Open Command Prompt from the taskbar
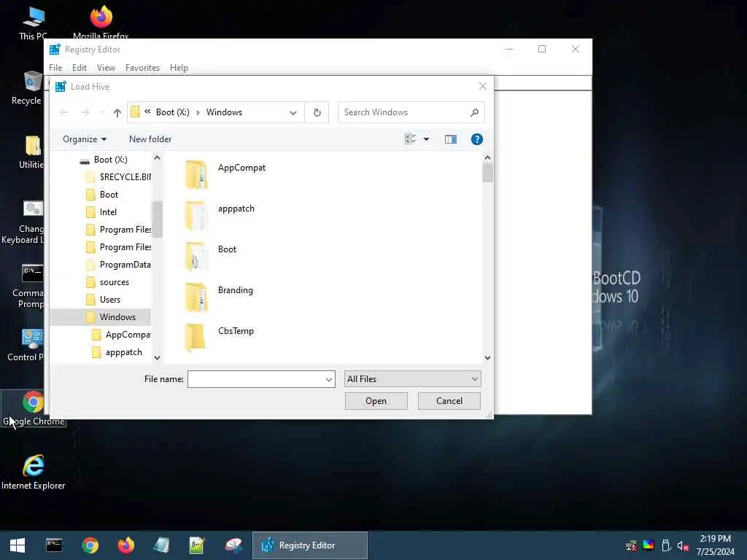 coord(54,545)
